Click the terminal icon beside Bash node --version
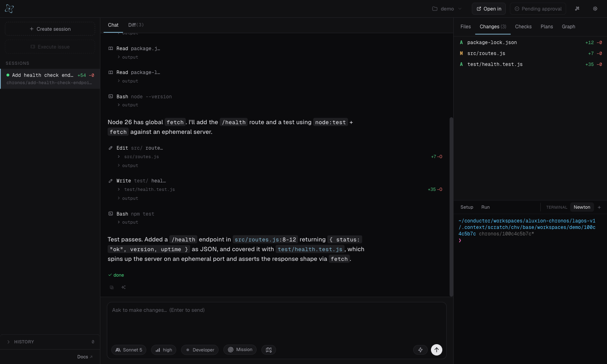 110,97
